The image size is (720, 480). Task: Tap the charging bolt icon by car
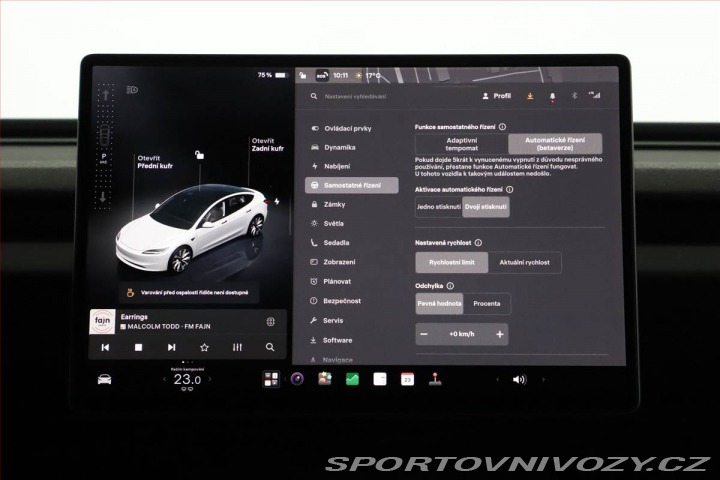tap(277, 201)
